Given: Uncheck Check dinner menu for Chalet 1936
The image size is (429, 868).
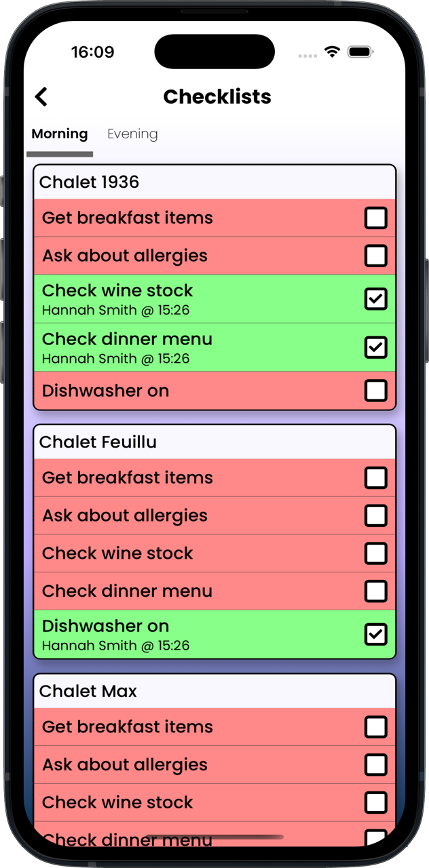Looking at the screenshot, I should 375,347.
